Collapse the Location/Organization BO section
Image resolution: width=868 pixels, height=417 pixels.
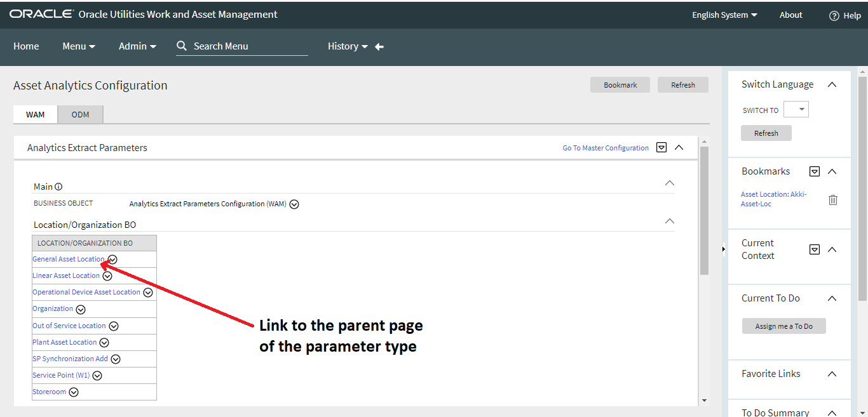(669, 221)
